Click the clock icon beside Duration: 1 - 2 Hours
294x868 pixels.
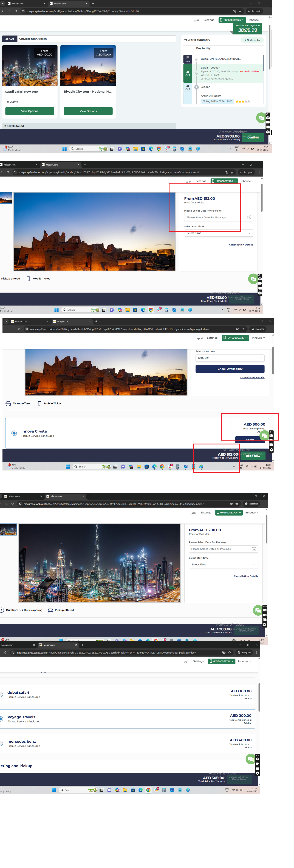(2, 610)
